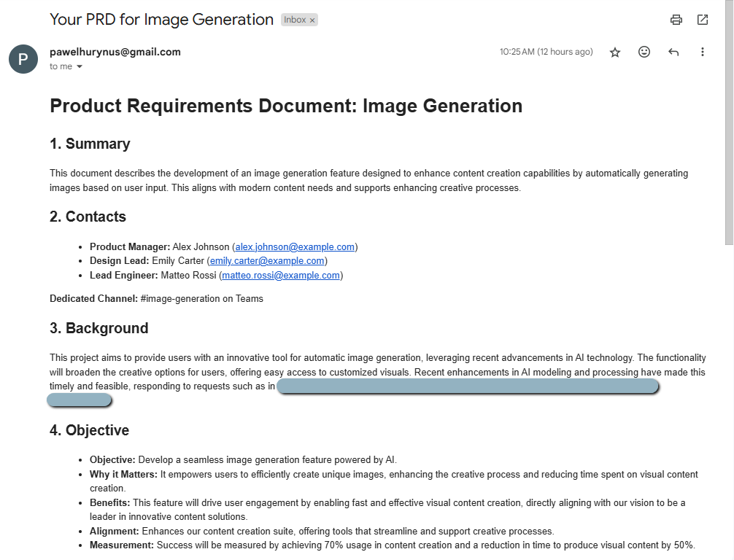Click the sender's profile avatar

23,59
